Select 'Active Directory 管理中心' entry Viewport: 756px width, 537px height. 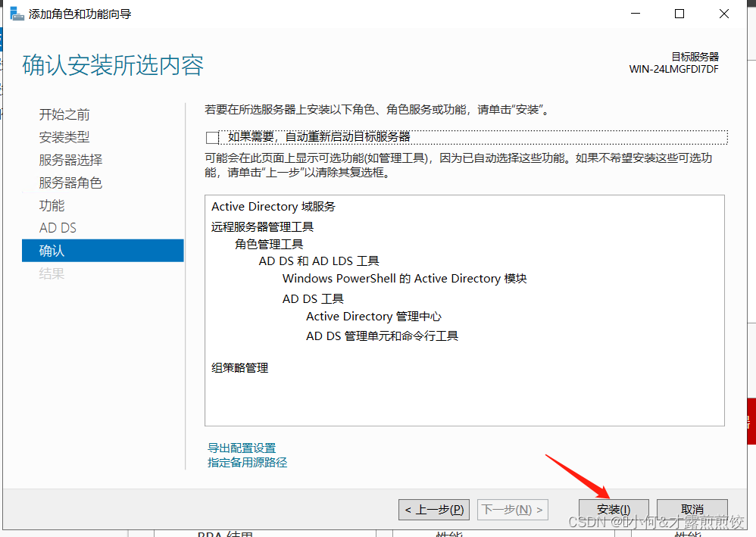pos(373,317)
